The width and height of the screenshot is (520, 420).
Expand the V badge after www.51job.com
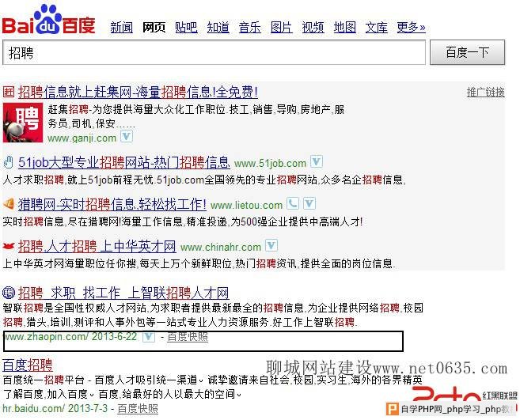[317, 161]
